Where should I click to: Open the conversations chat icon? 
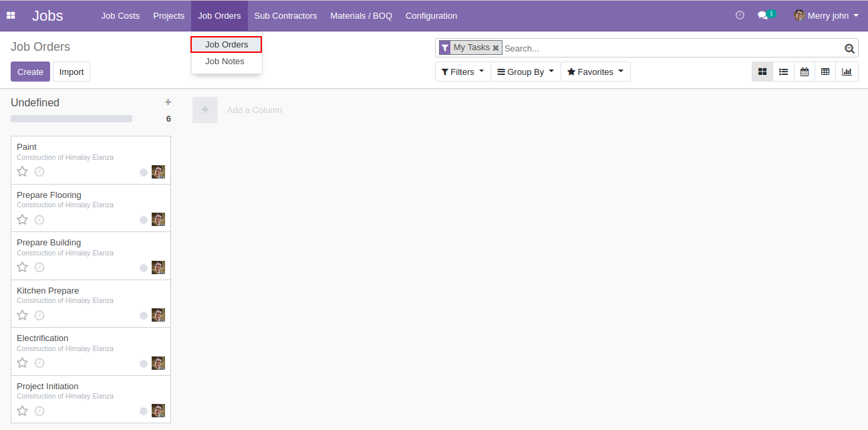point(762,15)
